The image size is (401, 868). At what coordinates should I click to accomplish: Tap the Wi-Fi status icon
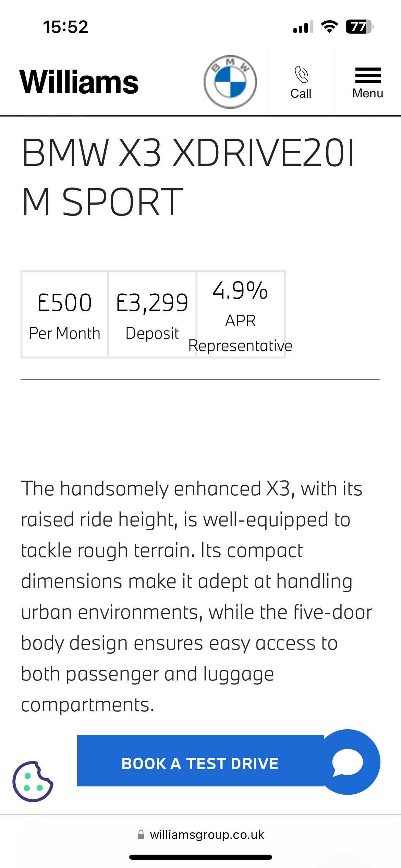click(x=329, y=27)
